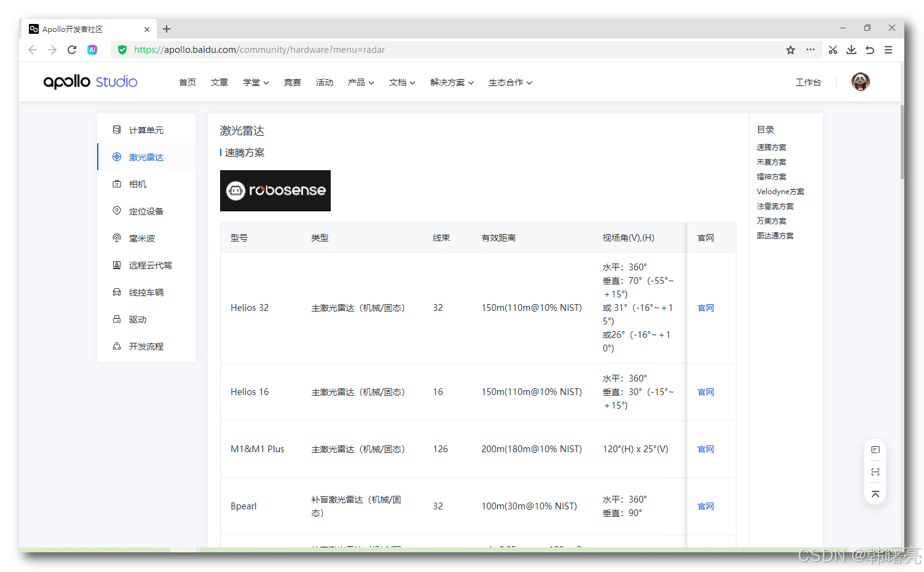
Task: Go to 首页 in top navigation
Action: [188, 82]
